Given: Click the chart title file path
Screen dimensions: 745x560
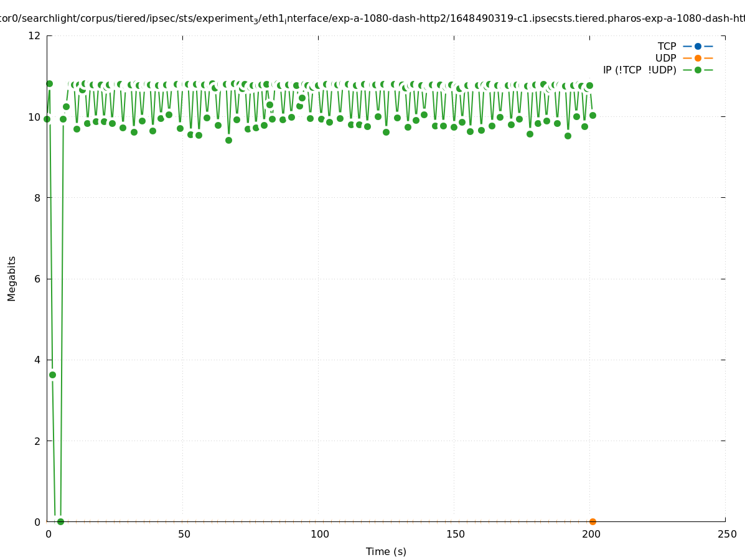Looking at the screenshot, I should (372, 19).
